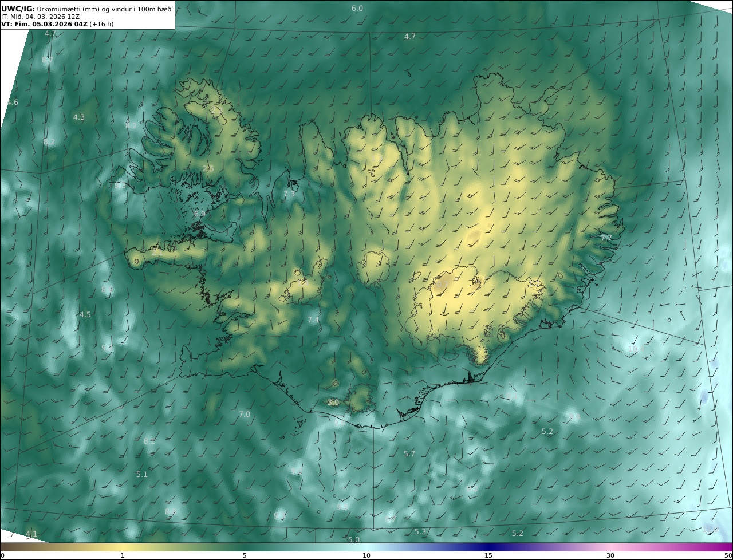The width and height of the screenshot is (733, 560).
Task: Click the map value label 6.9
Action: (199, 214)
